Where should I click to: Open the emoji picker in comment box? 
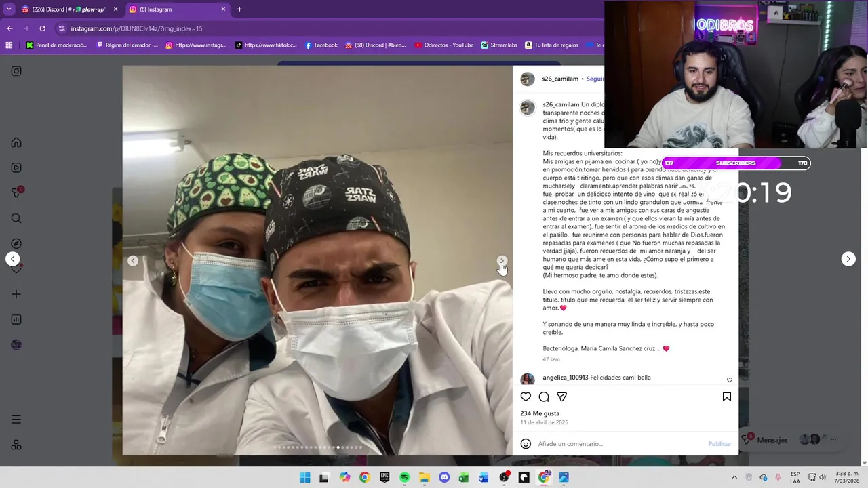(x=526, y=444)
